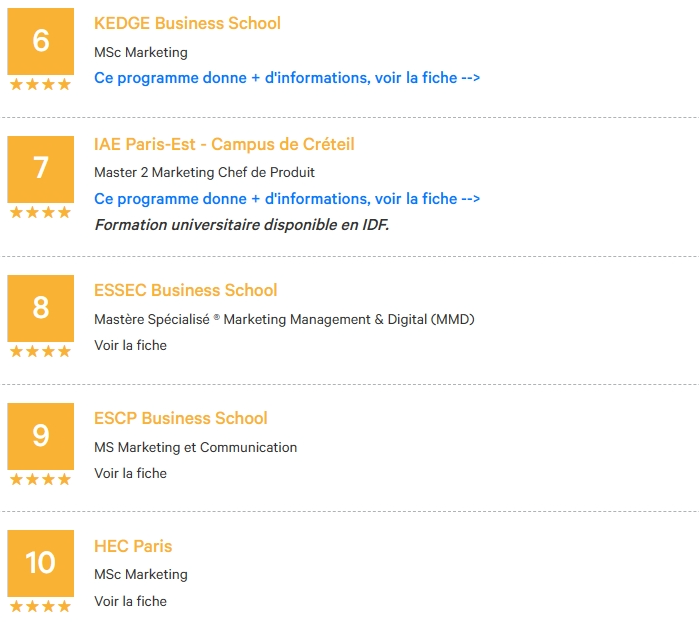Click the star rating under rank 10
Screen dimensions: 699x626
coord(41,606)
